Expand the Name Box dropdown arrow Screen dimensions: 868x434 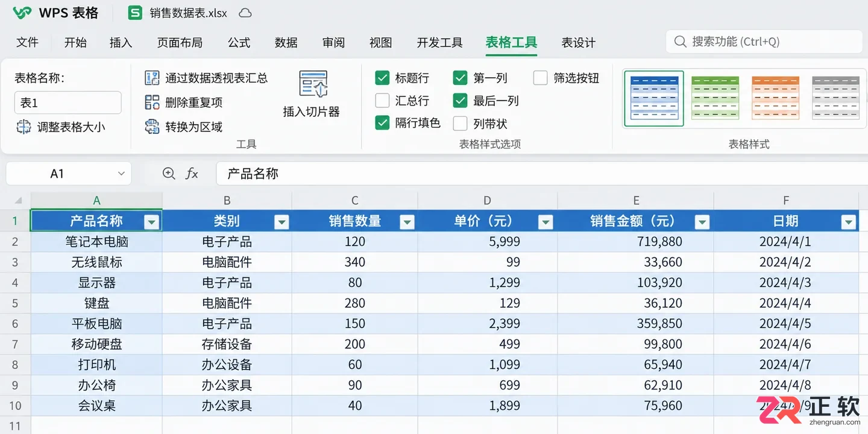point(121,174)
